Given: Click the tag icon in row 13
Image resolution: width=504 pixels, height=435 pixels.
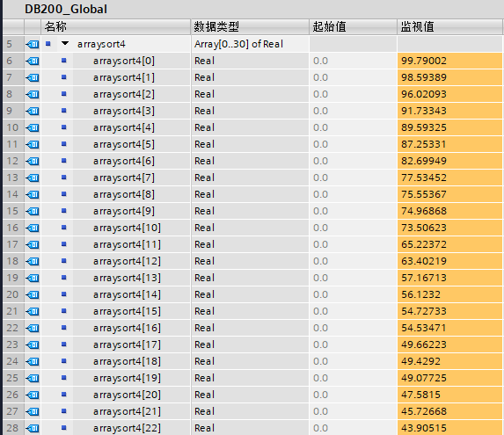Looking at the screenshot, I should tap(33, 178).
